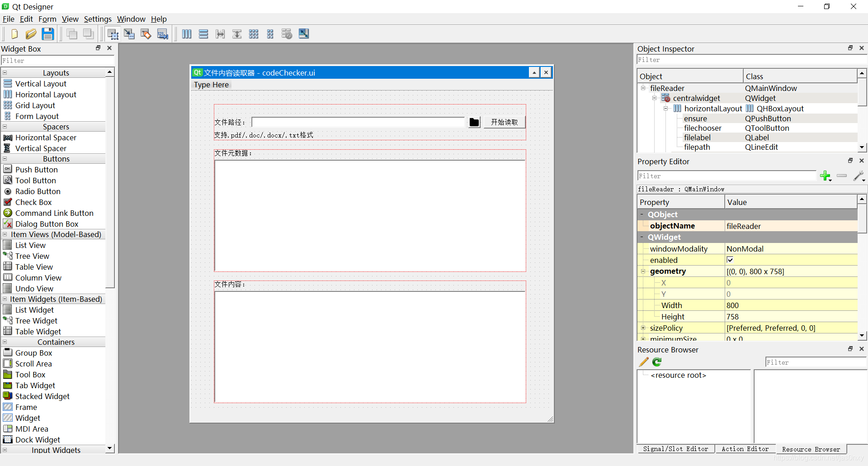Open an existing form file
The width and height of the screenshot is (868, 466).
tap(31, 33)
